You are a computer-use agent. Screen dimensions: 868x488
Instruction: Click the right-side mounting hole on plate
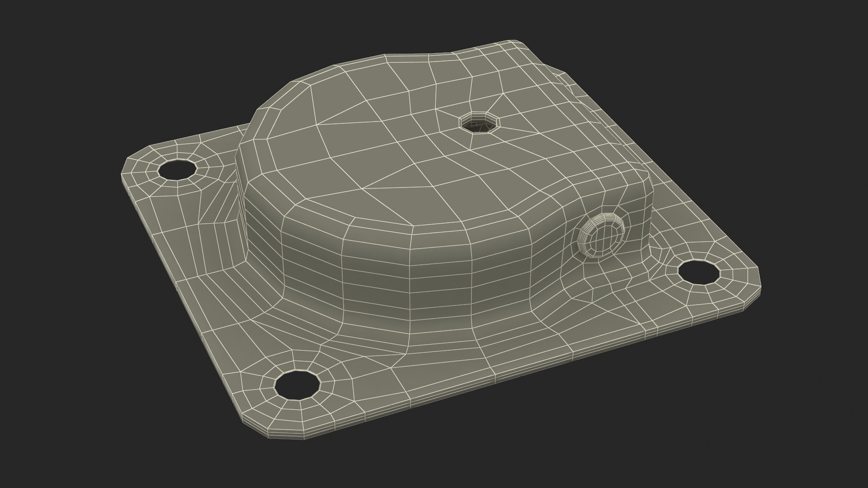click(699, 272)
